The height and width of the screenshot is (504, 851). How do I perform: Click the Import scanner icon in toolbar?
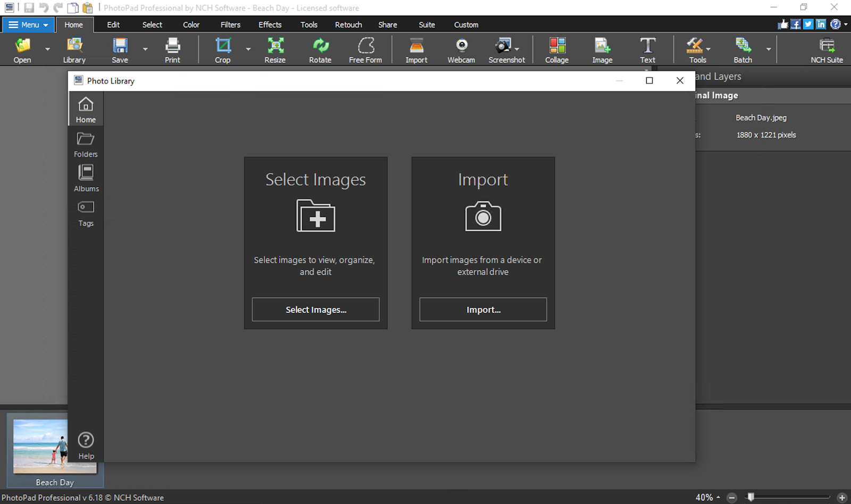tap(416, 46)
